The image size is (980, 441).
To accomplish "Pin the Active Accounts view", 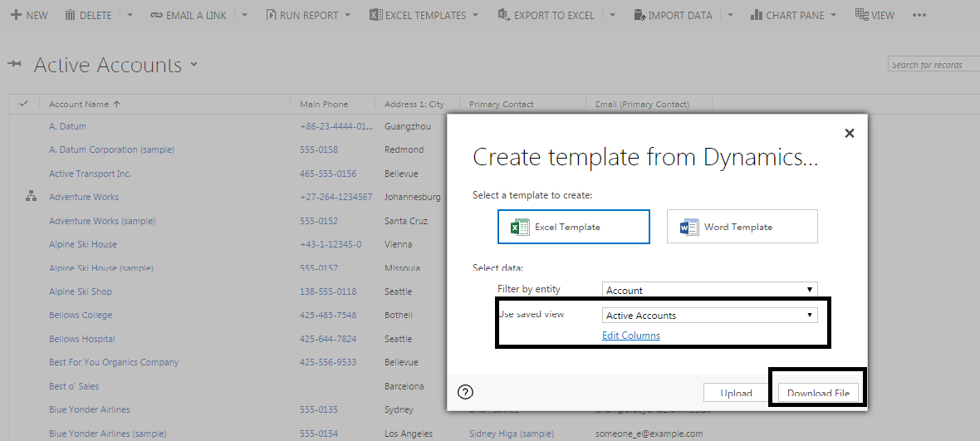I will tap(15, 64).
